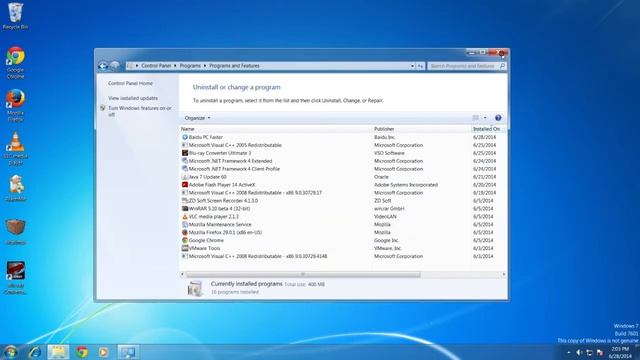
Task: Click the Adobe Flash Player row icon
Action: (x=184, y=185)
